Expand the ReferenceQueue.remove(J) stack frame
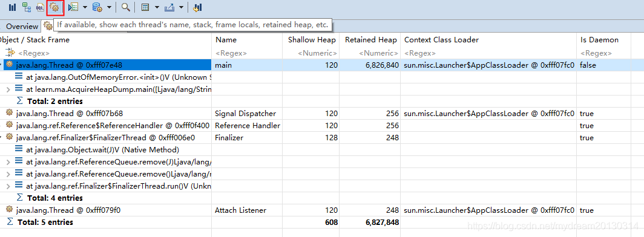Image resolution: width=644 pixels, height=237 pixels. pos(8,162)
